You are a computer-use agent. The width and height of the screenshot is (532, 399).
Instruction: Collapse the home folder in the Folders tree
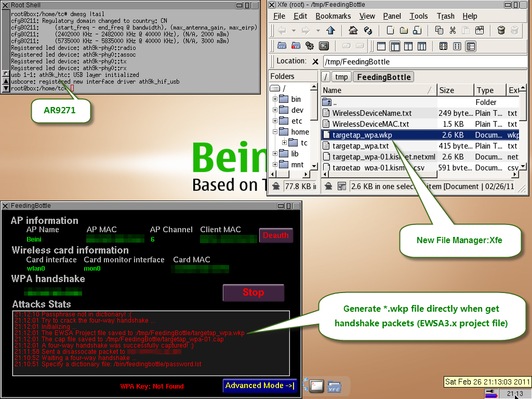coord(275,131)
